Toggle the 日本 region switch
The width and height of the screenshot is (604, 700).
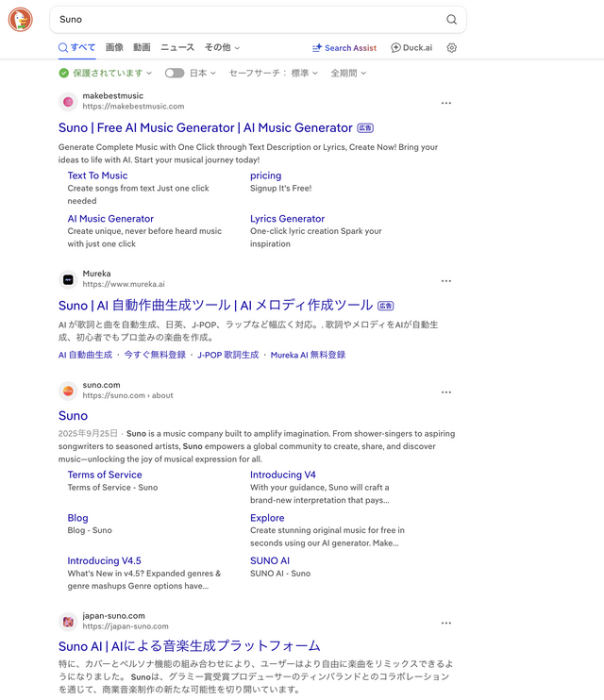coord(175,73)
